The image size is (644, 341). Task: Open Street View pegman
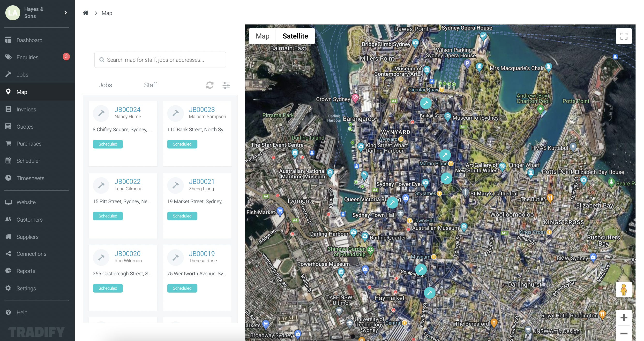(624, 289)
